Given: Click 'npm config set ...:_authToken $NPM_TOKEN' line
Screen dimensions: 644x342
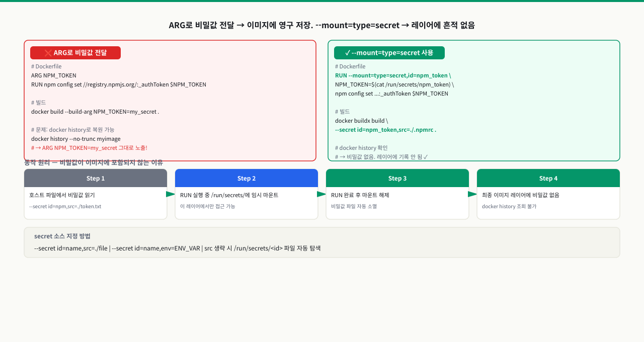Looking at the screenshot, I should (391, 94).
